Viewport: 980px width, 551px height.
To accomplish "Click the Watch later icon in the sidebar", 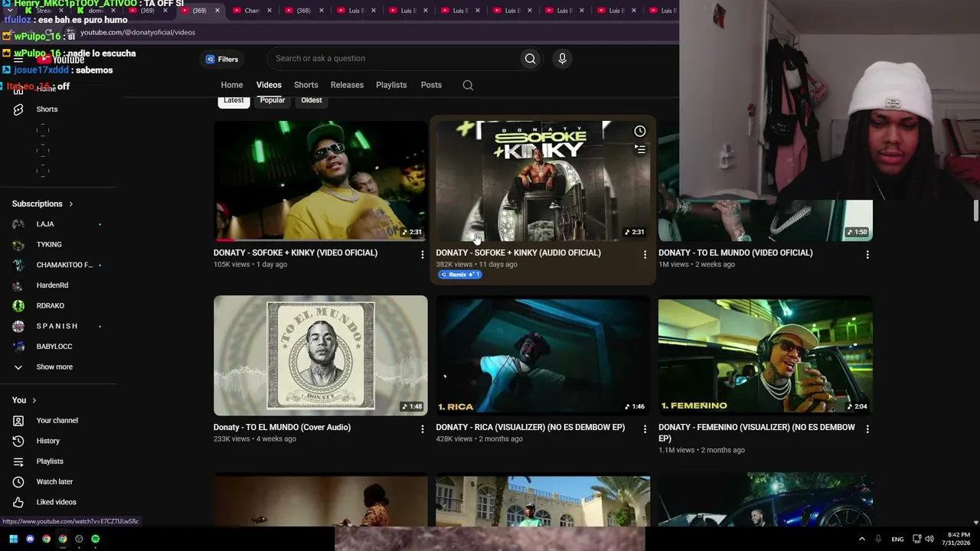I will tap(18, 482).
